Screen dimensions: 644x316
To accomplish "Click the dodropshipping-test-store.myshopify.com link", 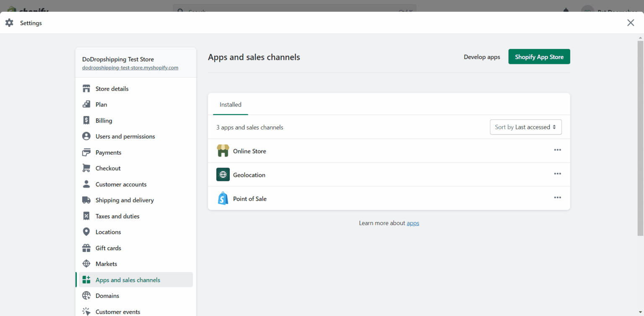I will click(x=130, y=67).
